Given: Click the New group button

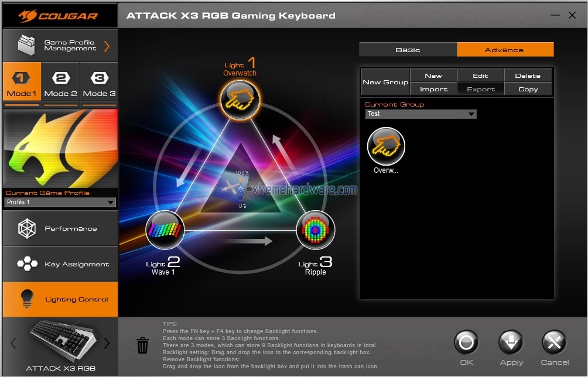Looking at the screenshot, I should click(x=433, y=76).
